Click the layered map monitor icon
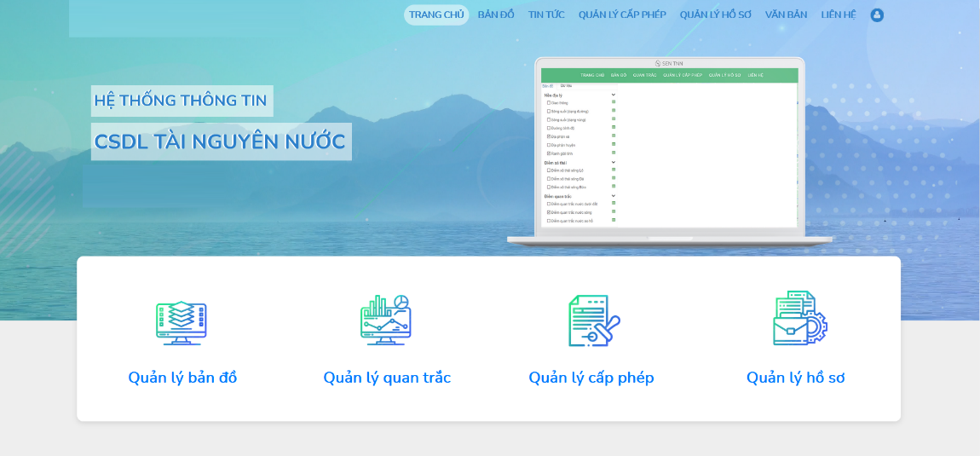980x456 pixels. (x=182, y=322)
